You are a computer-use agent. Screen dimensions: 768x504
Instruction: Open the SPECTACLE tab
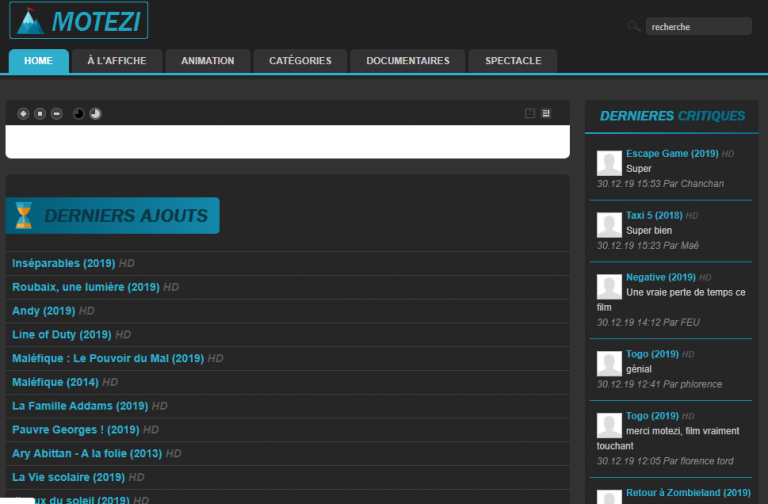[513, 61]
